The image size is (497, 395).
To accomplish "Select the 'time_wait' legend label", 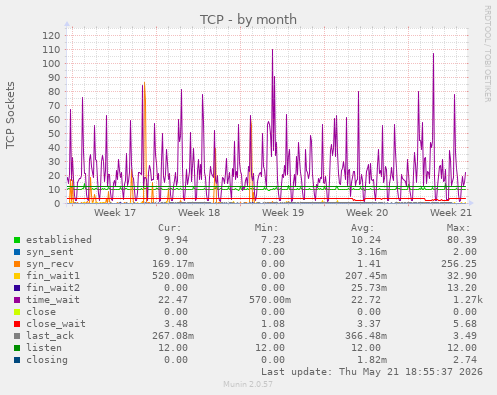I will click(53, 300).
